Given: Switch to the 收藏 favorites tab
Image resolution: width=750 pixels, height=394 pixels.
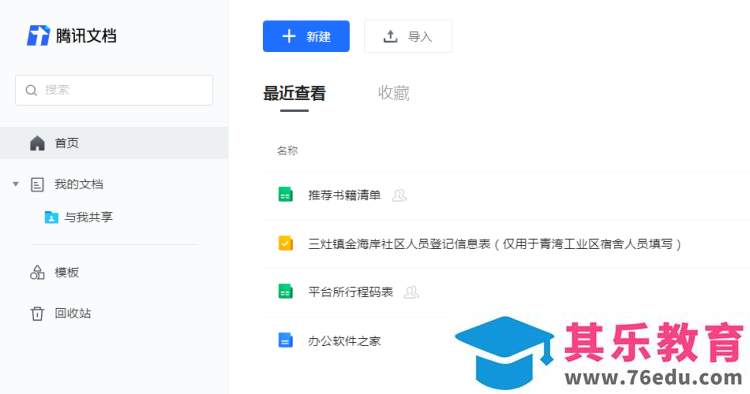Looking at the screenshot, I should 394,93.
